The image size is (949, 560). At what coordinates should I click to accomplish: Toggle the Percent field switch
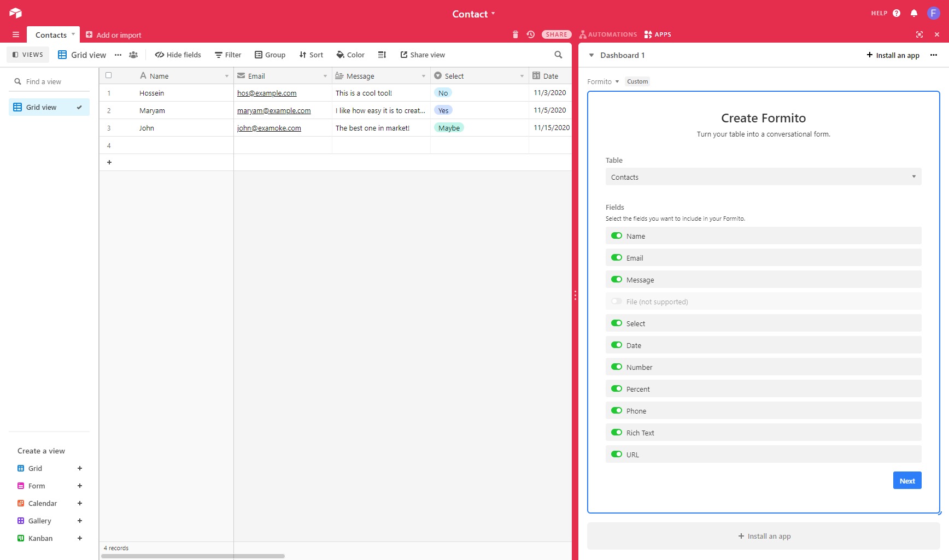point(617,388)
